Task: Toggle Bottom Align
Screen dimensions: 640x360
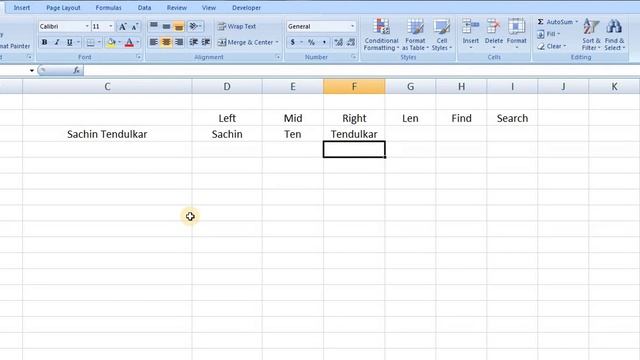Action: 179,27
